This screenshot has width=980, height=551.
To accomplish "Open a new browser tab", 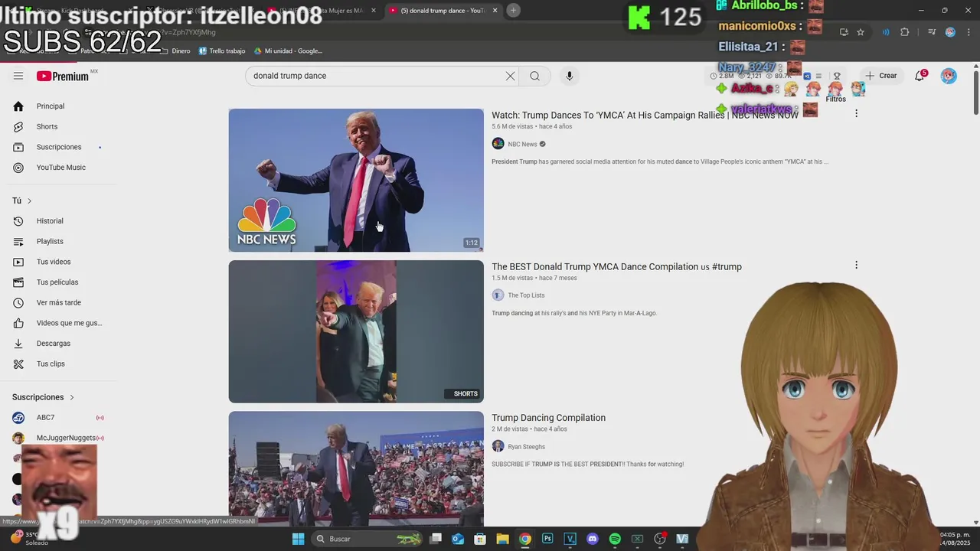I will (x=514, y=10).
